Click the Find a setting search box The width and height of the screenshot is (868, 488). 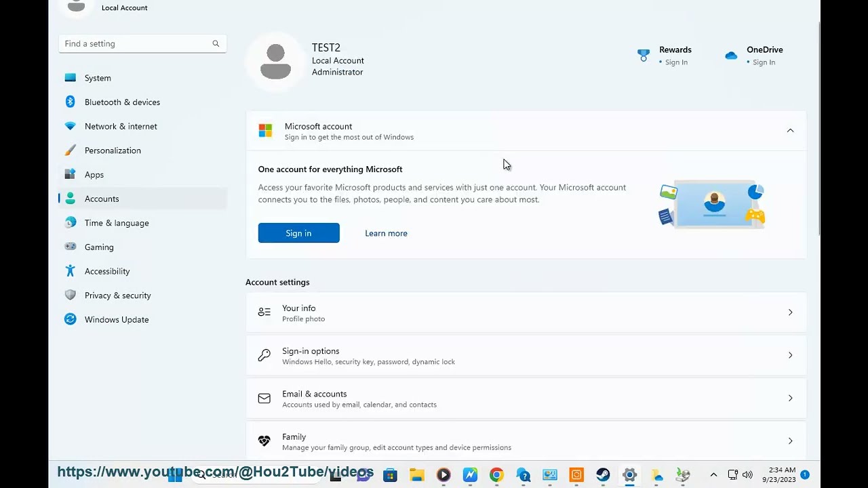(142, 43)
